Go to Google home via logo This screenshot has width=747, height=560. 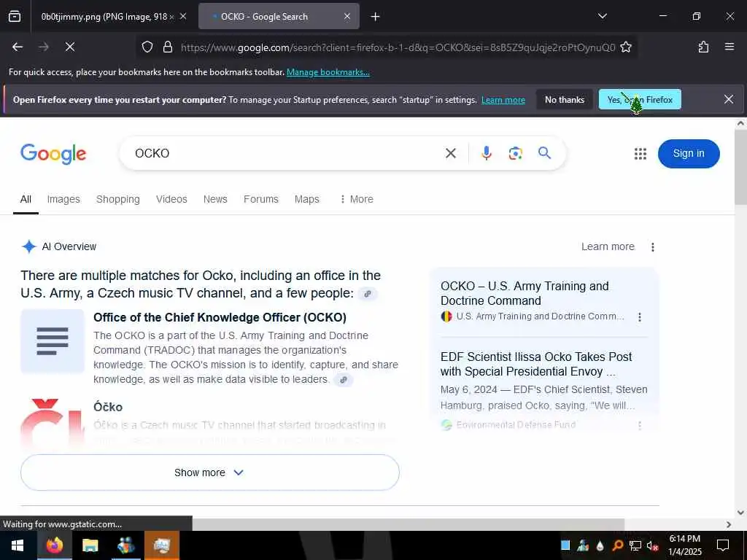pos(53,153)
